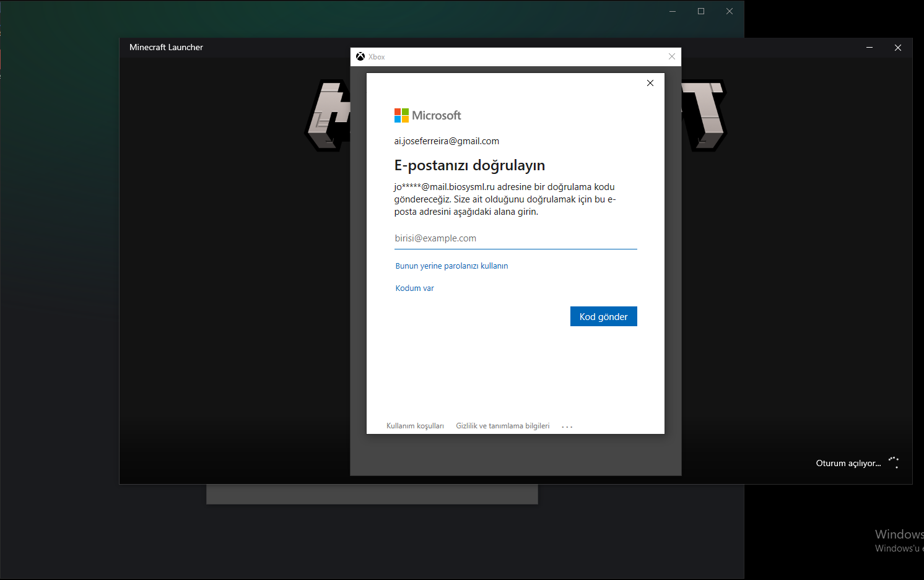Image resolution: width=924 pixels, height=580 pixels.
Task: Close the Microsoft sign-in dialog
Action: click(650, 83)
